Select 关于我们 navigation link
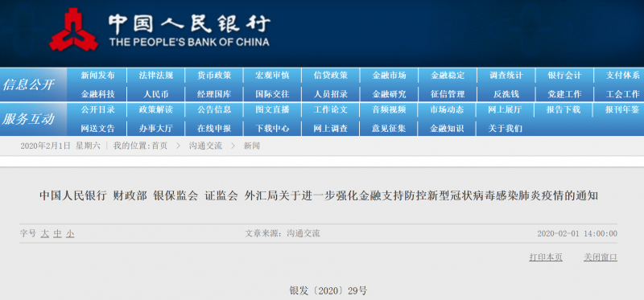Viewport: 644px width, 300px height. tap(506, 129)
